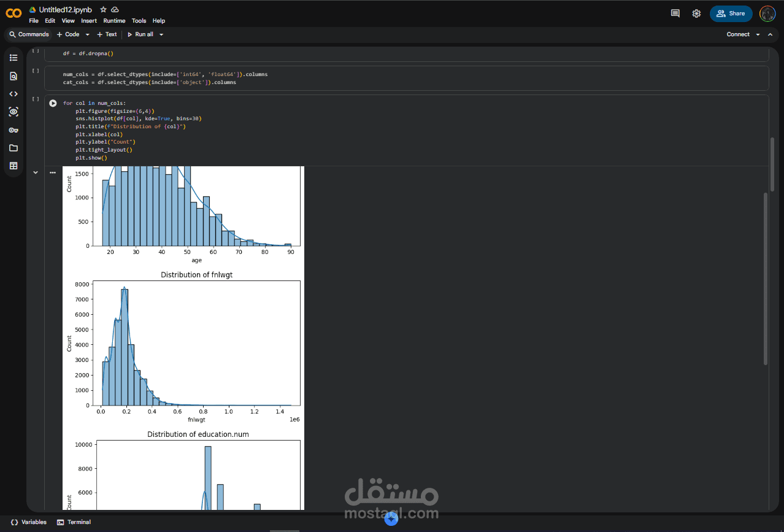Open the Colab home logo
This screenshot has width=784, height=532.
click(13, 13)
